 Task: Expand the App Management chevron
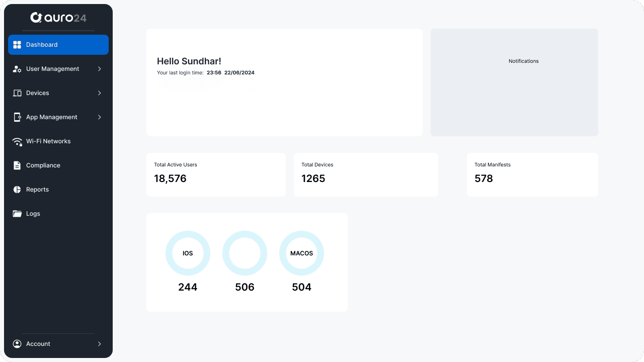tap(99, 117)
